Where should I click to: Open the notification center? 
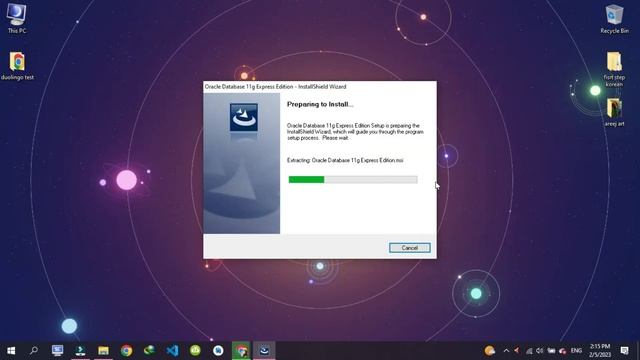pos(624,351)
